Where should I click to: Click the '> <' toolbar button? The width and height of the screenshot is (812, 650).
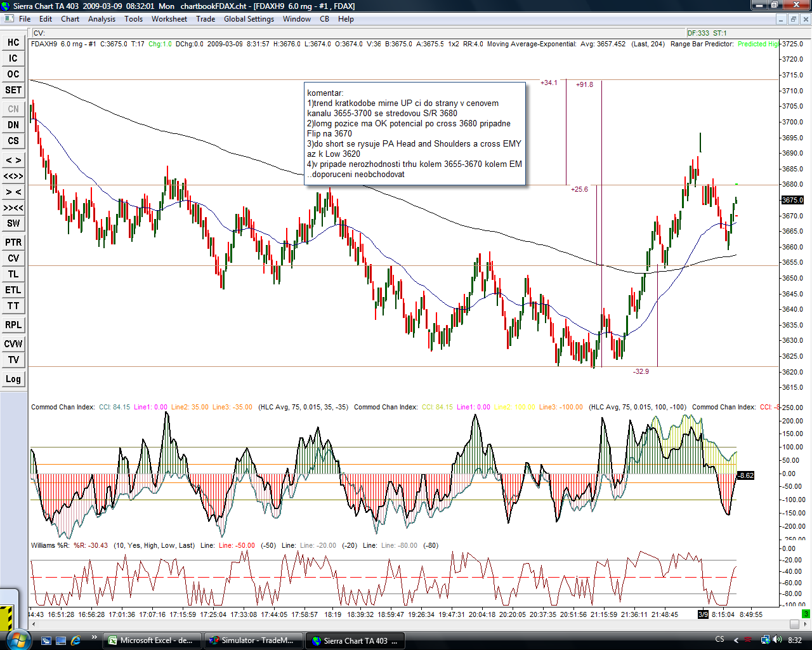click(x=13, y=192)
